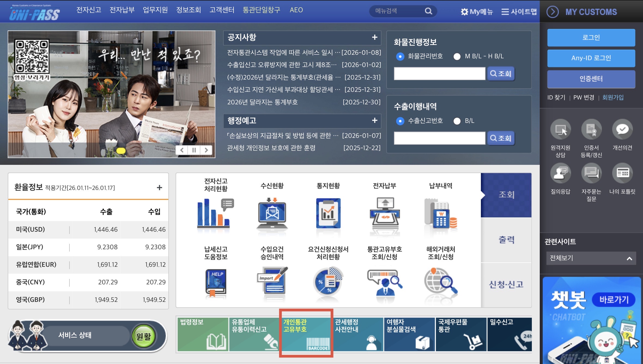Click the 로그인 button
This screenshot has height=364, width=643.
tap(591, 38)
